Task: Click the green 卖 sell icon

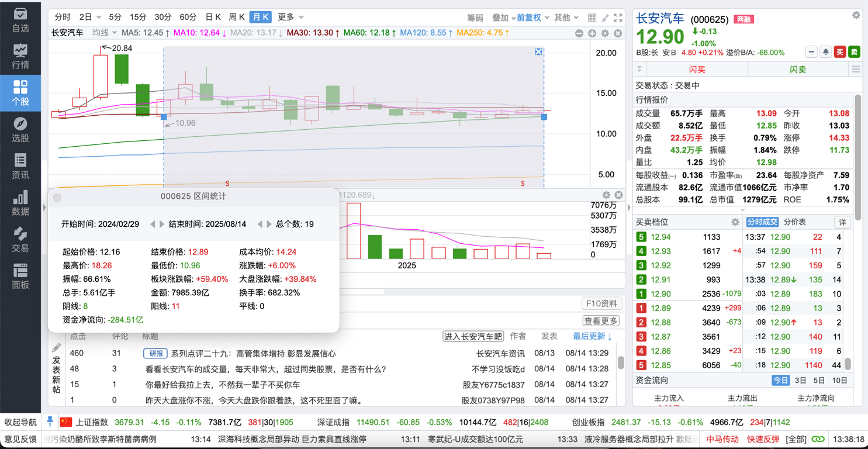Action: pos(854,52)
